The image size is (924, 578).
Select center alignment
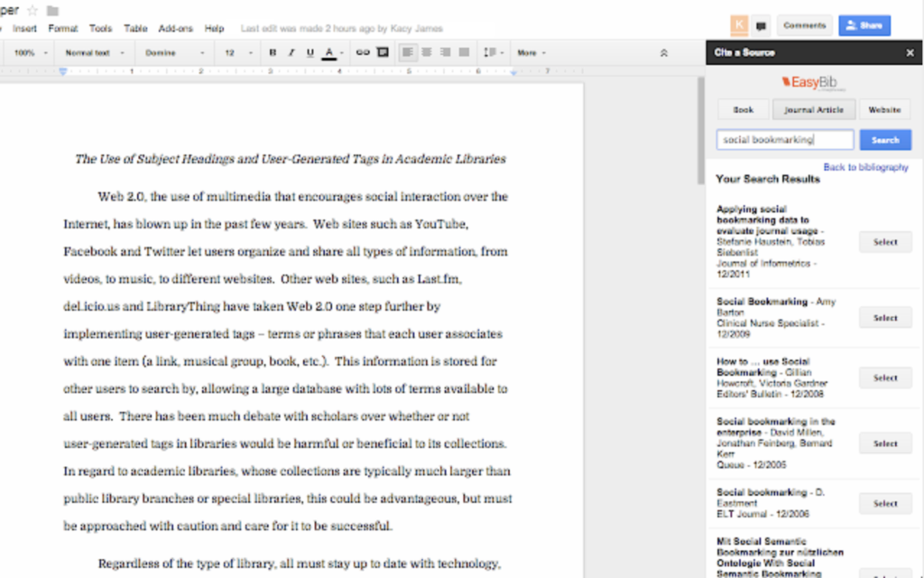[426, 52]
